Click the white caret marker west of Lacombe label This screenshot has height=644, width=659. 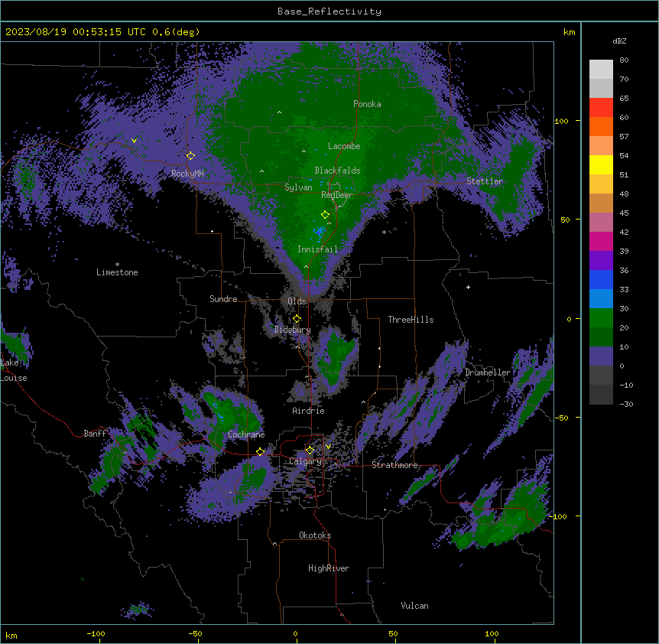[304, 151]
